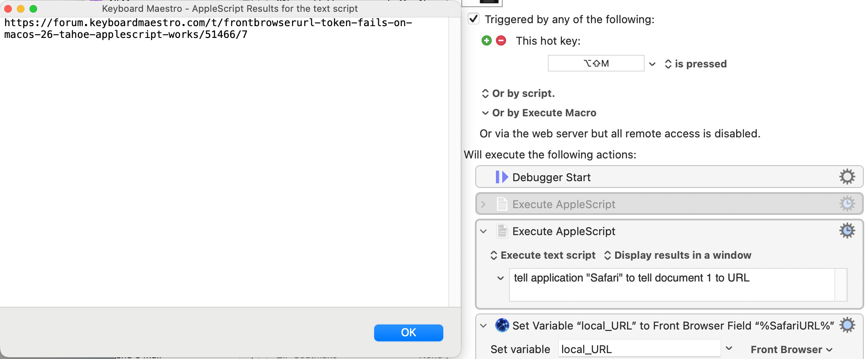Click the Debugger Start action icon
The image size is (868, 359).
click(501, 177)
